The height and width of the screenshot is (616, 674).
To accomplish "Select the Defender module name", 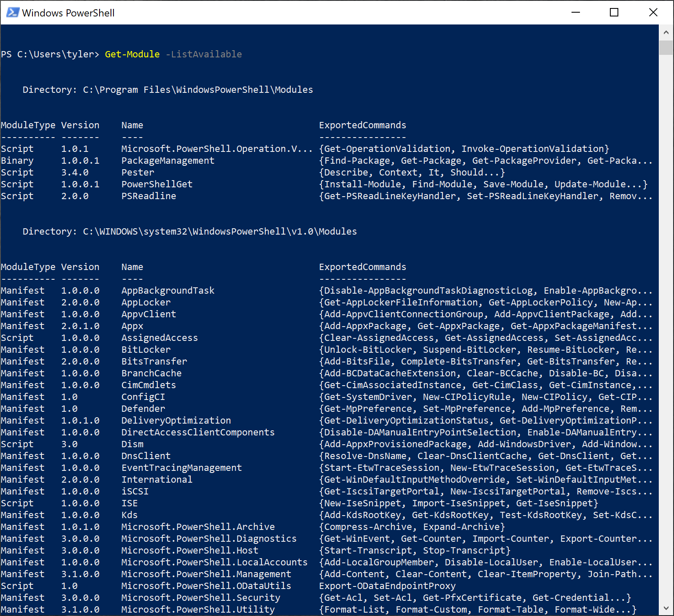I will coord(143,408).
